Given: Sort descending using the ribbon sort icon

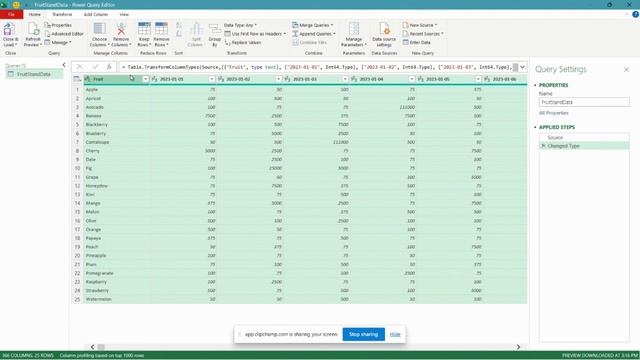Looking at the screenshot, I should point(179,34).
